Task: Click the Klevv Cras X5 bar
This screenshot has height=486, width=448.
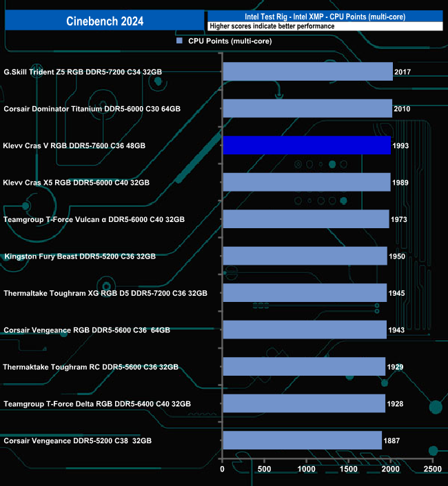Action: coord(307,182)
